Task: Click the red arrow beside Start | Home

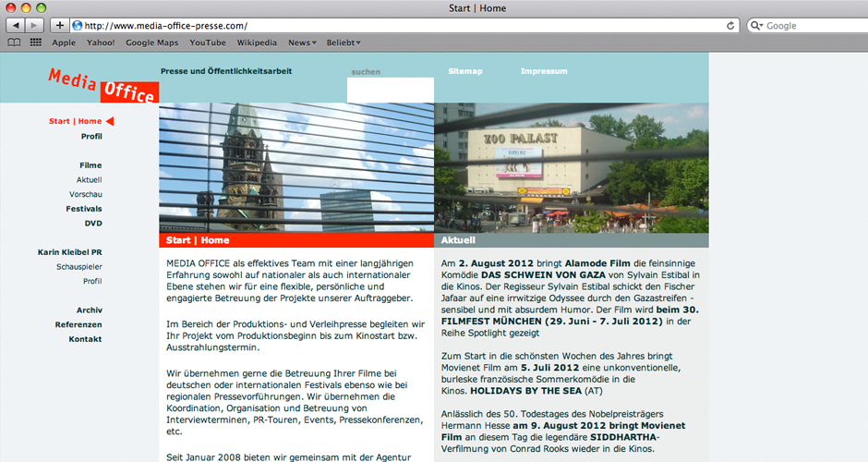Action: [110, 121]
